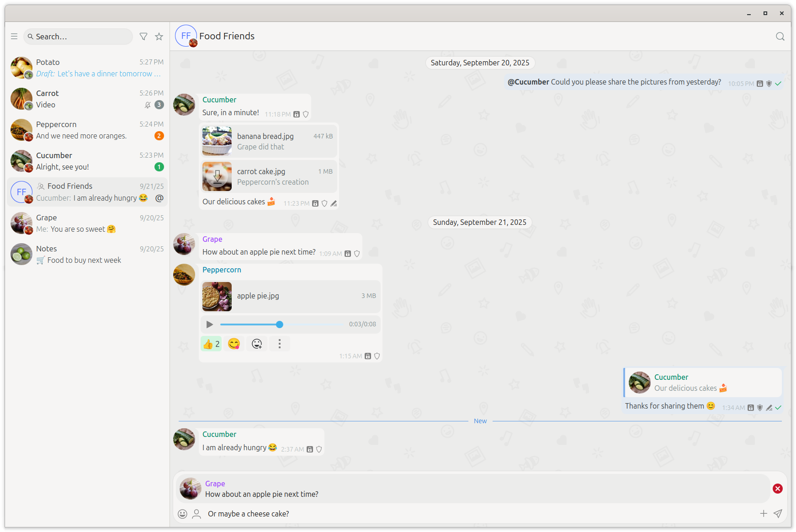796x532 pixels.
Task: Open the hamburger main menu
Action: [x=14, y=37]
